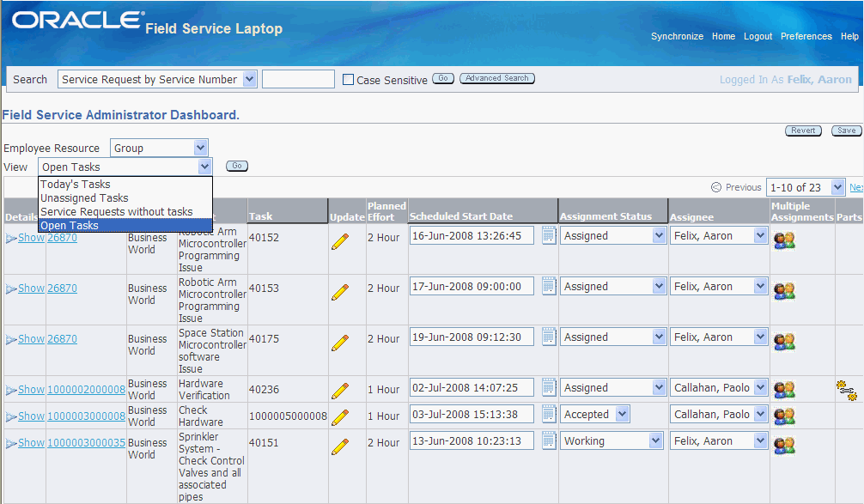Click the 19-Jun-2008 09:12:30 date field
Screen dimensions: 864x504
click(472, 337)
